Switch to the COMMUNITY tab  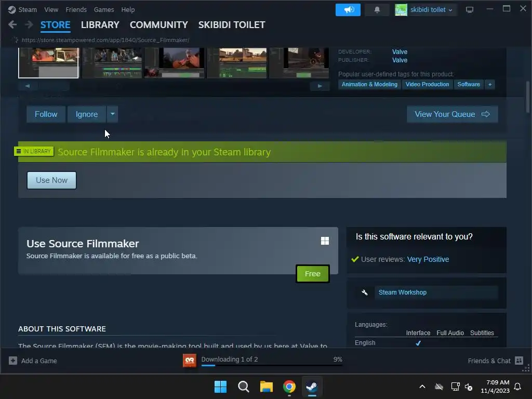pyautogui.click(x=159, y=25)
